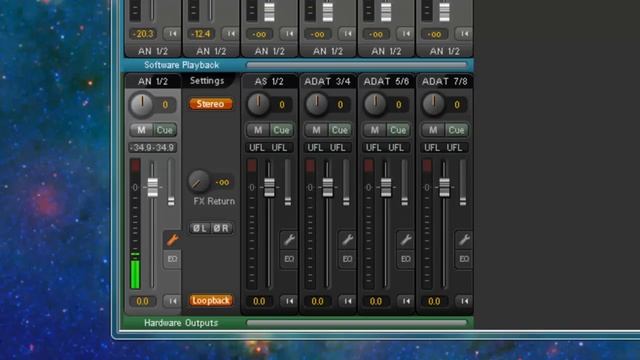640x360 pixels.
Task: Open the wrench settings on ADAT 5/6 channel
Action: [x=406, y=240]
